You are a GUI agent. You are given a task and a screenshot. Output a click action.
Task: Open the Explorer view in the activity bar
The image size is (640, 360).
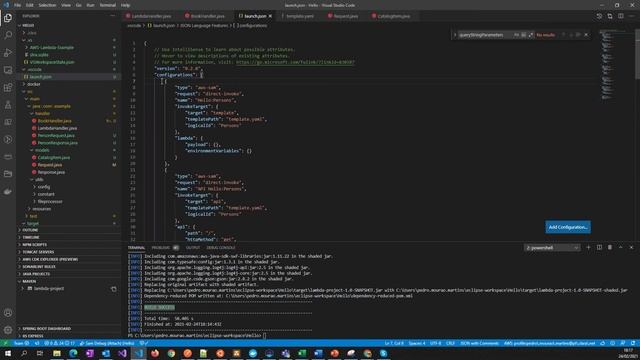[8, 18]
